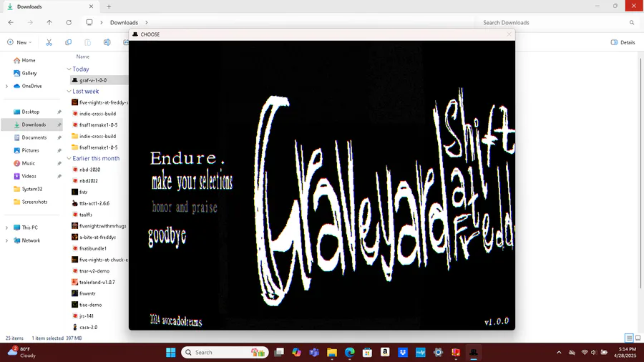Select the Downloads tab in Explorer
The width and height of the screenshot is (644, 362).
49,6
